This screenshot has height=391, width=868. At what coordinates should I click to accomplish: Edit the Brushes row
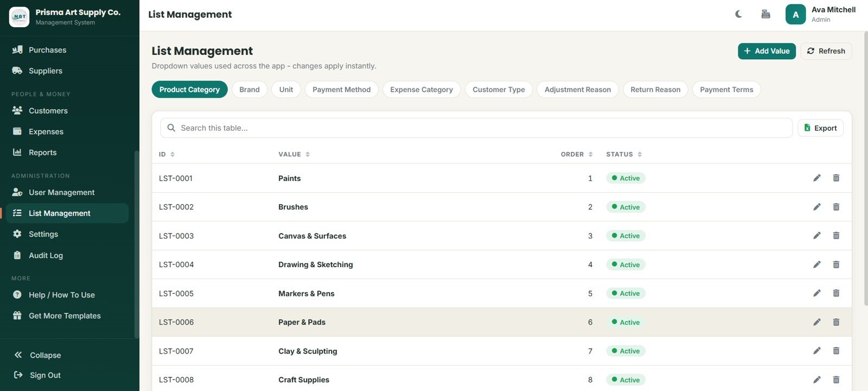click(x=816, y=207)
